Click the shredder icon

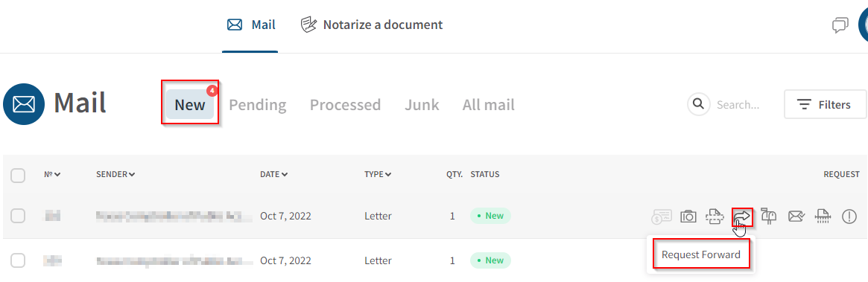823,217
